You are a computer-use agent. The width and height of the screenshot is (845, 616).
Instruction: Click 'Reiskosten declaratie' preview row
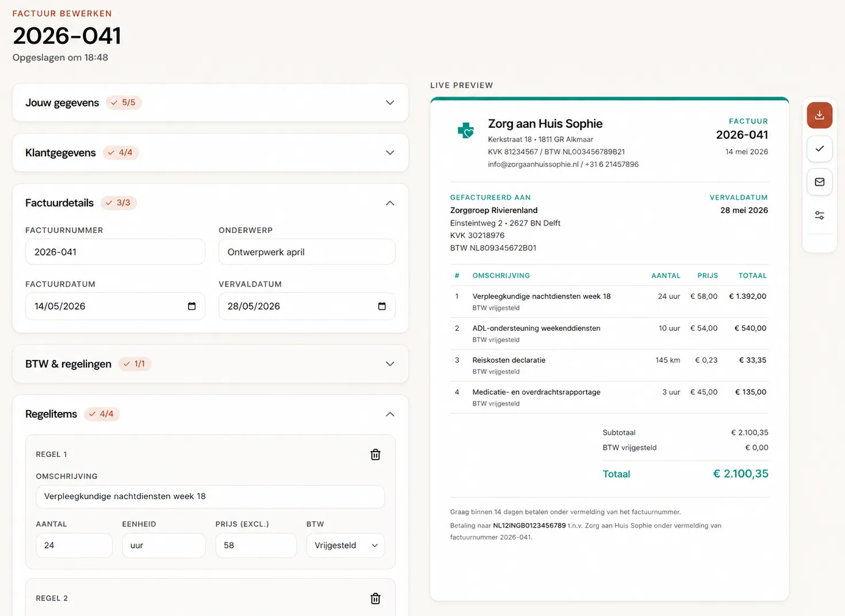[x=609, y=365]
